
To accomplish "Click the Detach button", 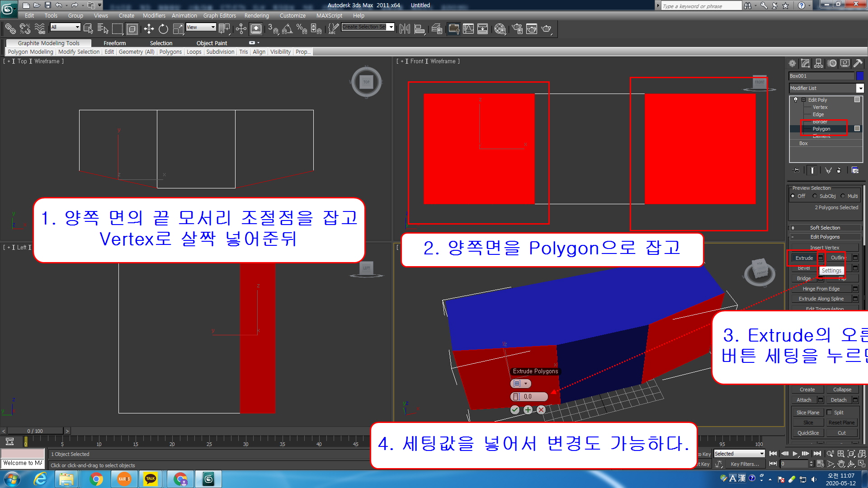I will (838, 400).
